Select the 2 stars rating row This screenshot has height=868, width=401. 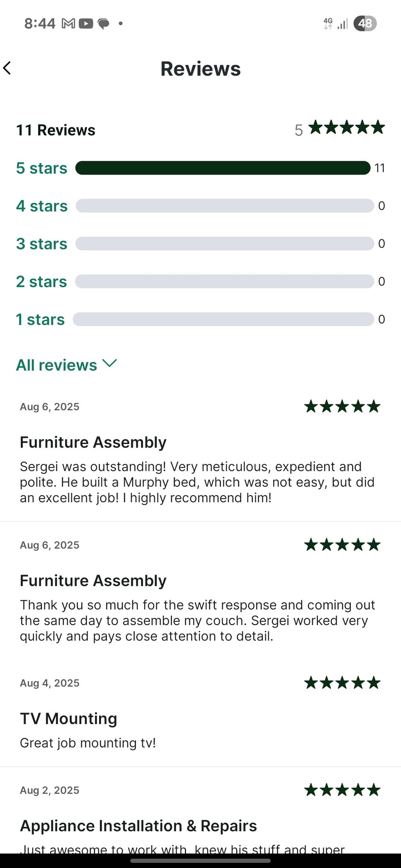42,282
